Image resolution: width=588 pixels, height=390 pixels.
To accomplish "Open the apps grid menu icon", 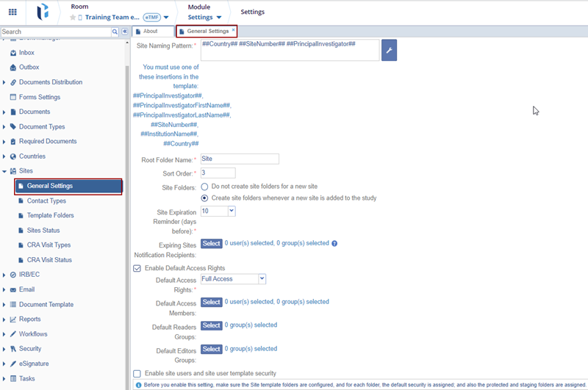I will coord(12,12).
